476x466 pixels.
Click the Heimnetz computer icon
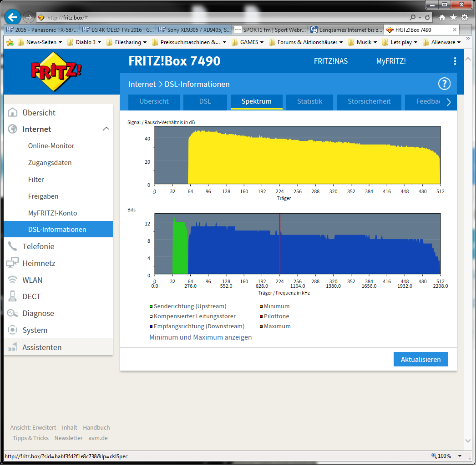(12, 263)
